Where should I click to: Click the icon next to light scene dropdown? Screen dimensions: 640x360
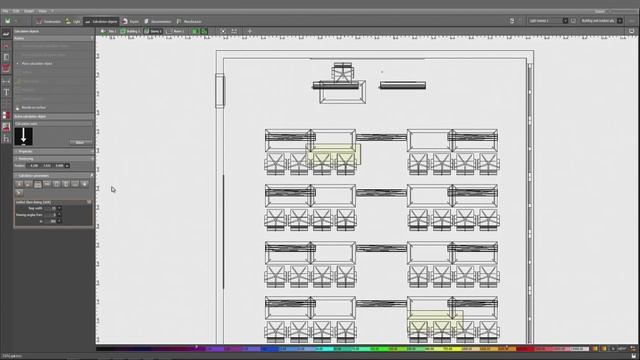573,20
